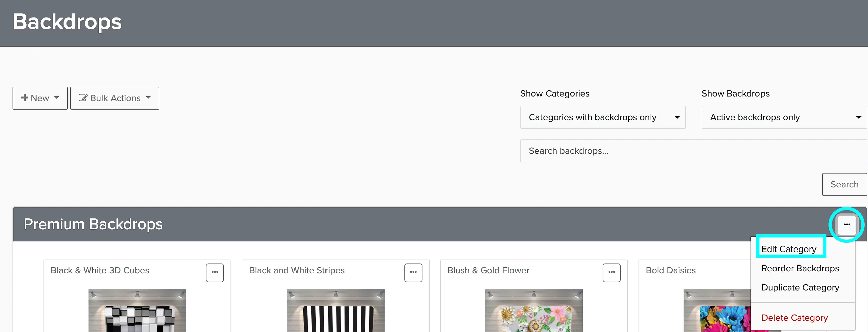The image size is (868, 332).
Task: Open the Blush & Gold Flower thumbnail
Action: coord(534,310)
